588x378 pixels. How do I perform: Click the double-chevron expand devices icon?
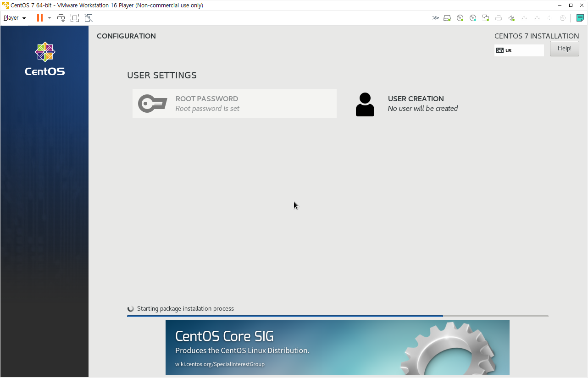(435, 18)
